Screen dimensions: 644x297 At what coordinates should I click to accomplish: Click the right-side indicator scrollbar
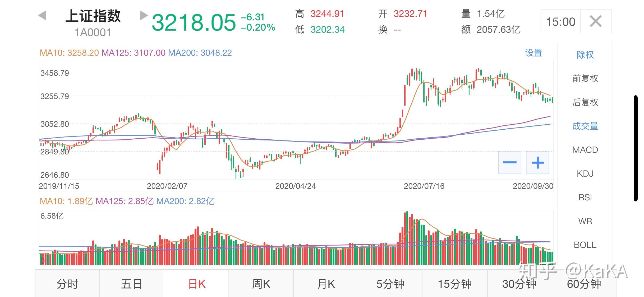[x=636, y=148]
